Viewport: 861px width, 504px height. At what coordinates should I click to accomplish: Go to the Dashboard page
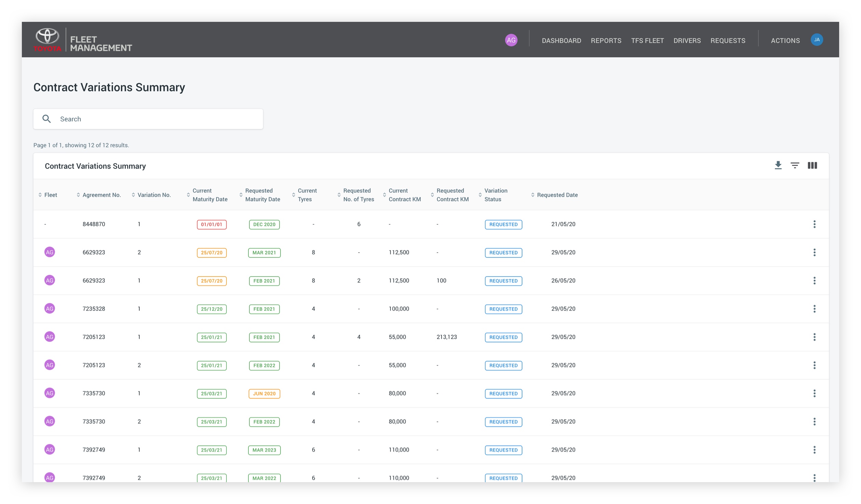point(561,41)
